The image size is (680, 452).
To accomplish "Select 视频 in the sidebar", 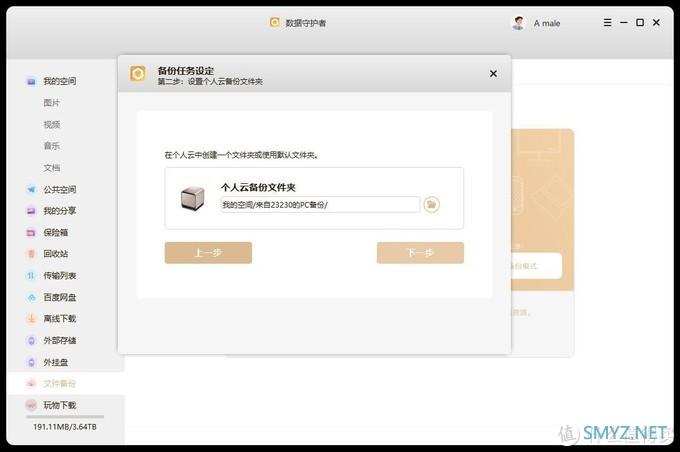I will click(52, 124).
